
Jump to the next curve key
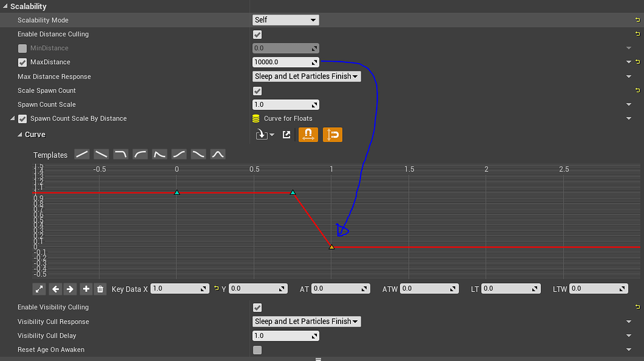[70, 289]
